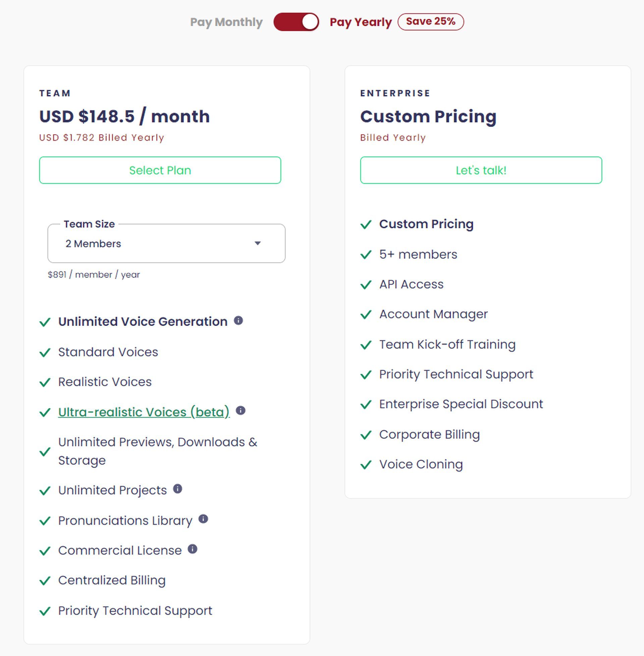Click the Let's talk! button
This screenshot has height=656, width=644.
click(x=481, y=170)
